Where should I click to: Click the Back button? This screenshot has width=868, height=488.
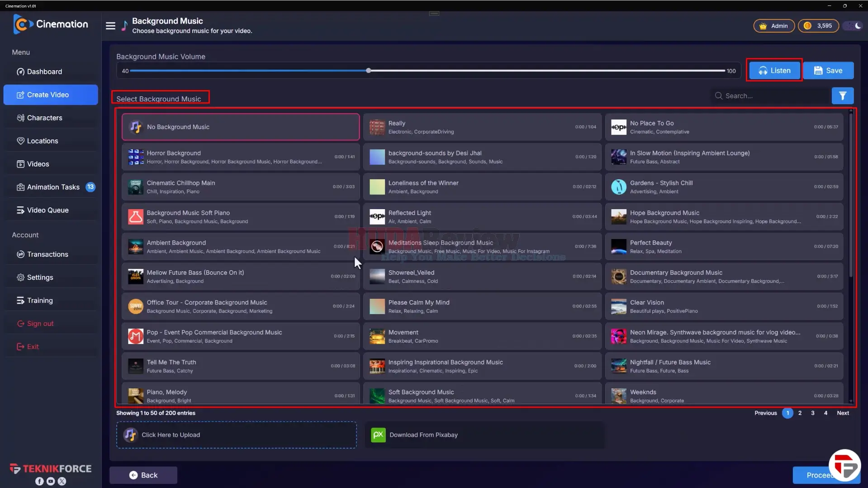point(143,475)
